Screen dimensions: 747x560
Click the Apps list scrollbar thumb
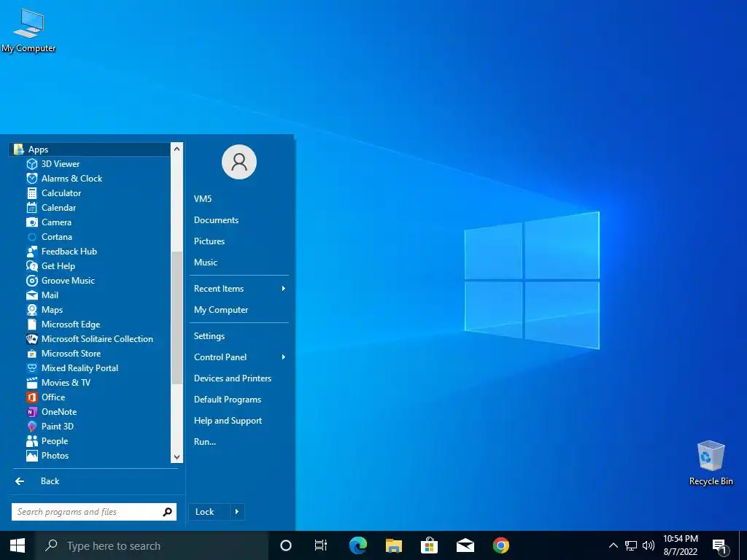pyautogui.click(x=177, y=318)
